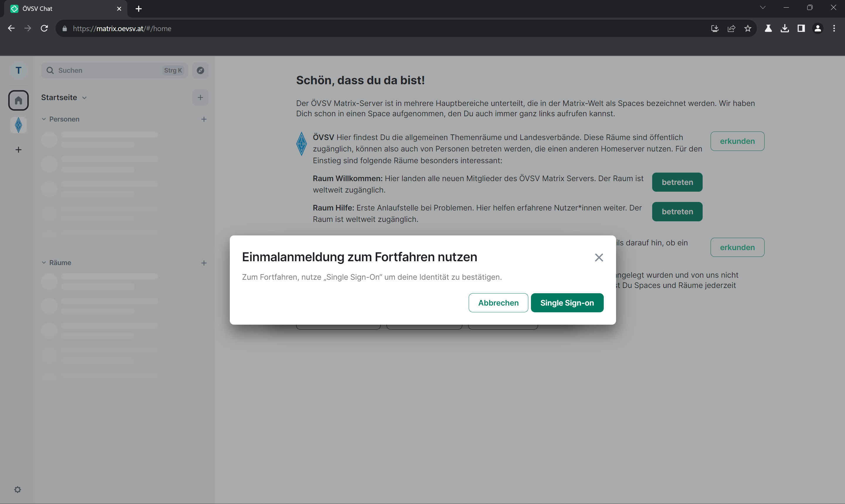This screenshot has height=504, width=845.
Task: Open Chrome Labs flask icon
Action: (768, 28)
